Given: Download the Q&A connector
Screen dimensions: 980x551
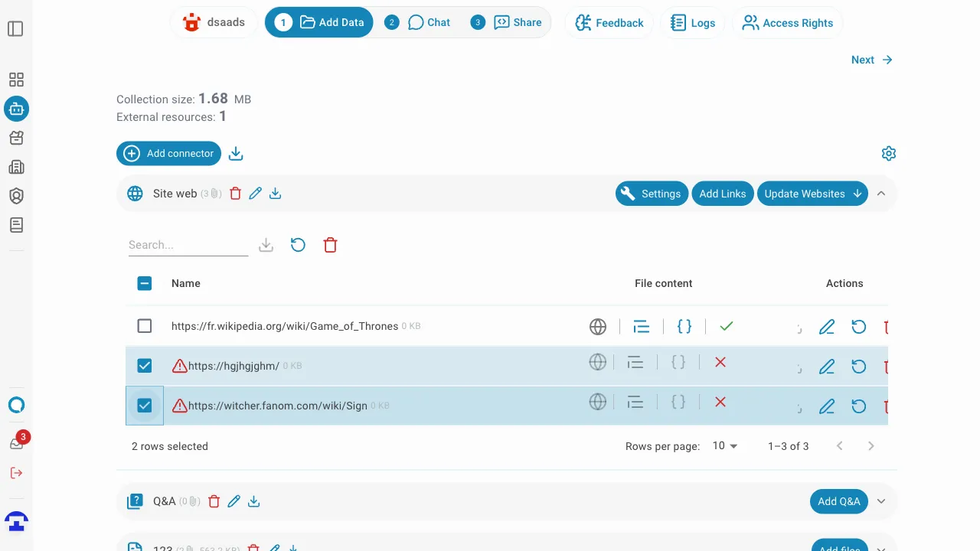Looking at the screenshot, I should point(254,501).
